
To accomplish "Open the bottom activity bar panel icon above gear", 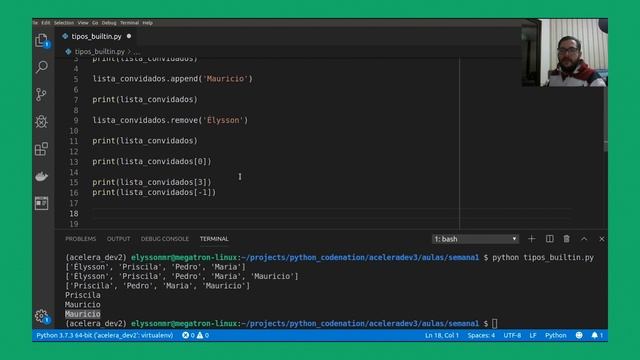I will point(42,203).
